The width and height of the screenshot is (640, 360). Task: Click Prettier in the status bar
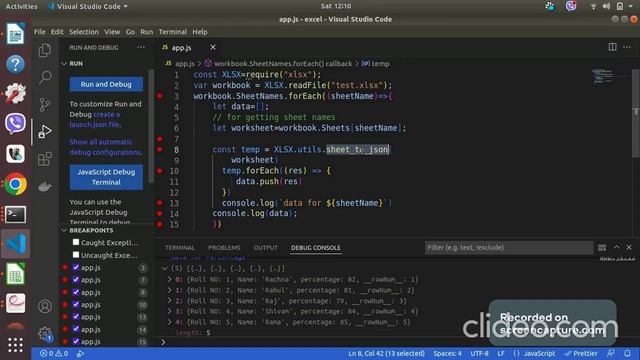(581, 353)
